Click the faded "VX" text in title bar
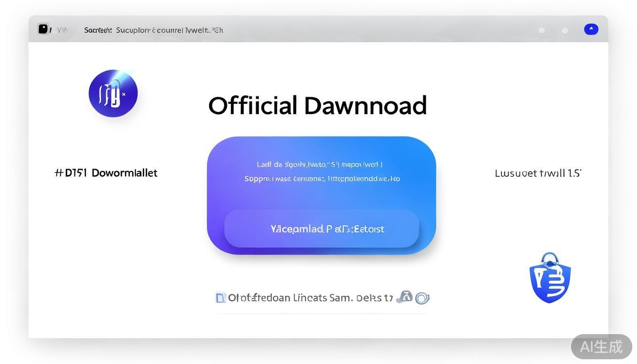 coord(62,30)
